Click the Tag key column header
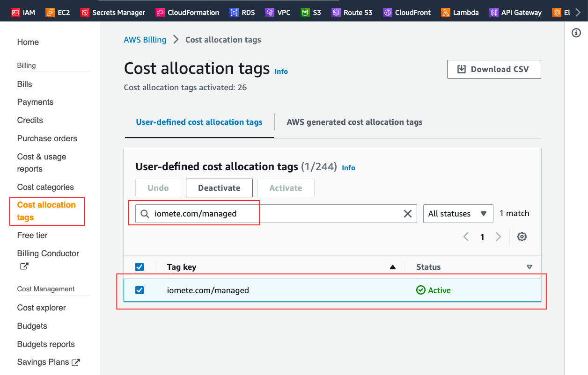Image resolution: width=588 pixels, height=375 pixels. [x=182, y=267]
